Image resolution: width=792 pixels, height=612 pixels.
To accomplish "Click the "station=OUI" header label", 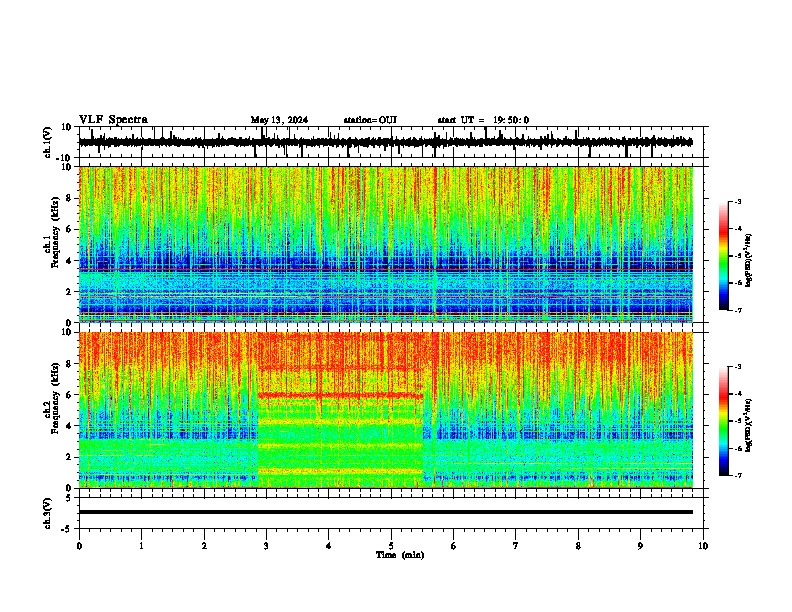I will [370, 120].
